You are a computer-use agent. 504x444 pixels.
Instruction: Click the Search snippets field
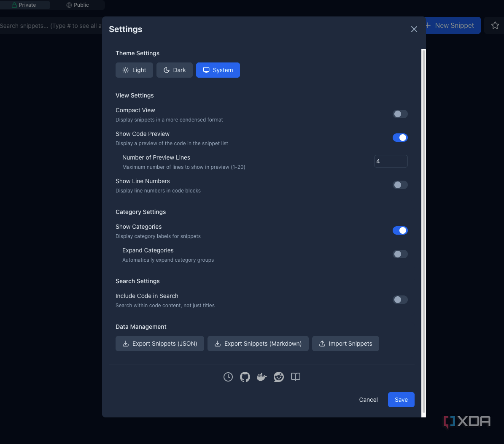[x=51, y=26]
